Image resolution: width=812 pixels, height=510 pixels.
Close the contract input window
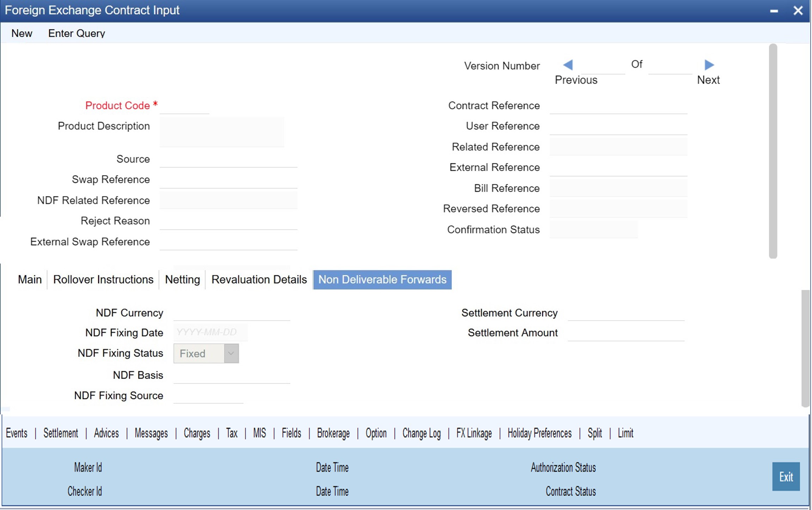pos(798,11)
